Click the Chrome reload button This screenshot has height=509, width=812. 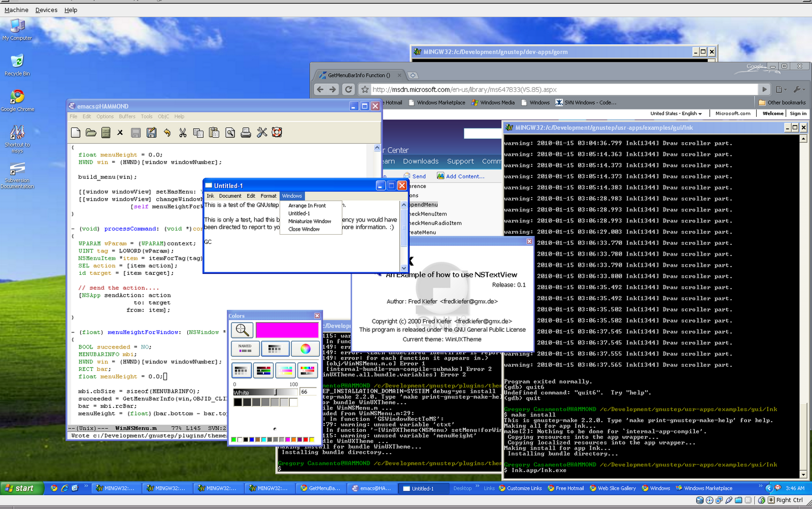tap(349, 89)
